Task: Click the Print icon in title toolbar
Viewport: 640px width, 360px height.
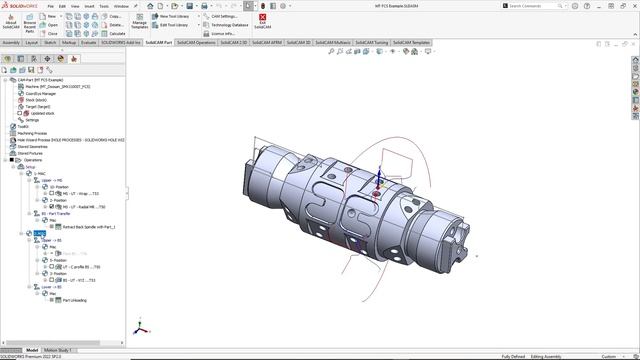Action: tap(204, 6)
